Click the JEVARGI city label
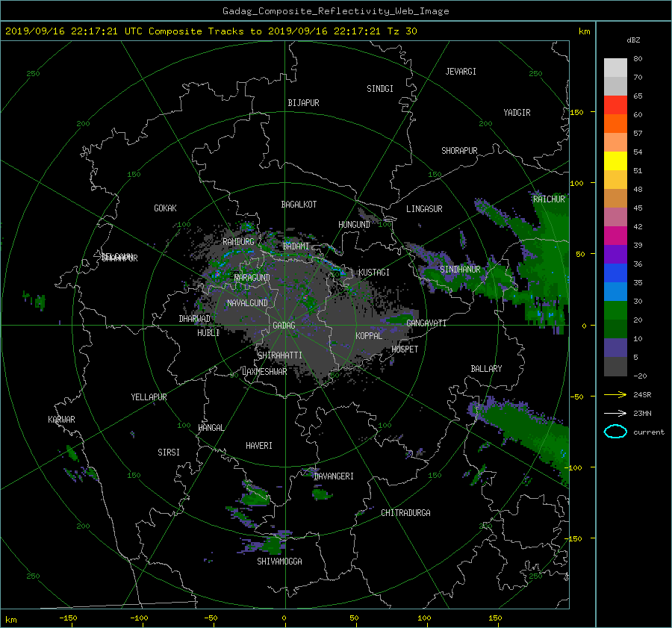The image size is (672, 628). tap(461, 72)
